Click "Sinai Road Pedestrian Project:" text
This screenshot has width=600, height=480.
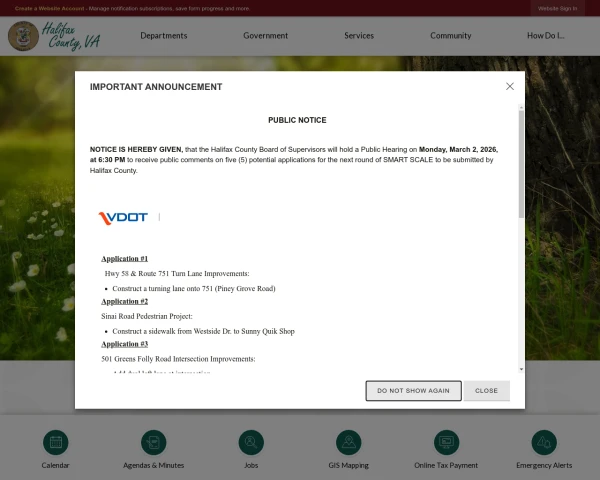coord(147,316)
